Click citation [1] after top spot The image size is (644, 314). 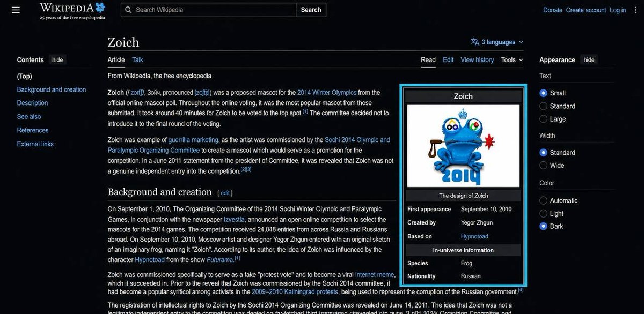(x=305, y=111)
